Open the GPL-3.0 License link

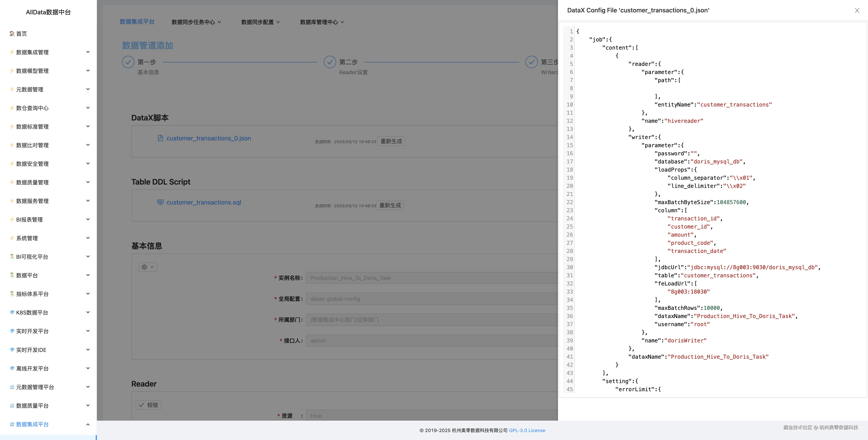tap(527, 431)
